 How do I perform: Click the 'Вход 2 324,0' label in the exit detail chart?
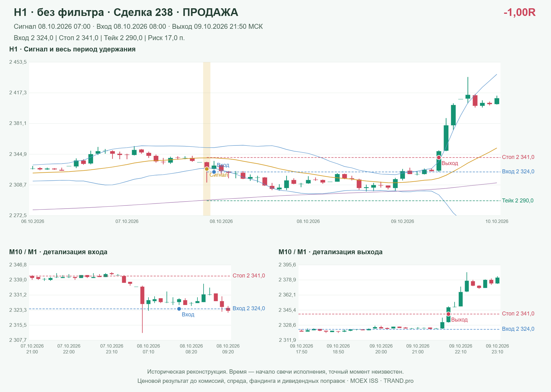point(518,329)
